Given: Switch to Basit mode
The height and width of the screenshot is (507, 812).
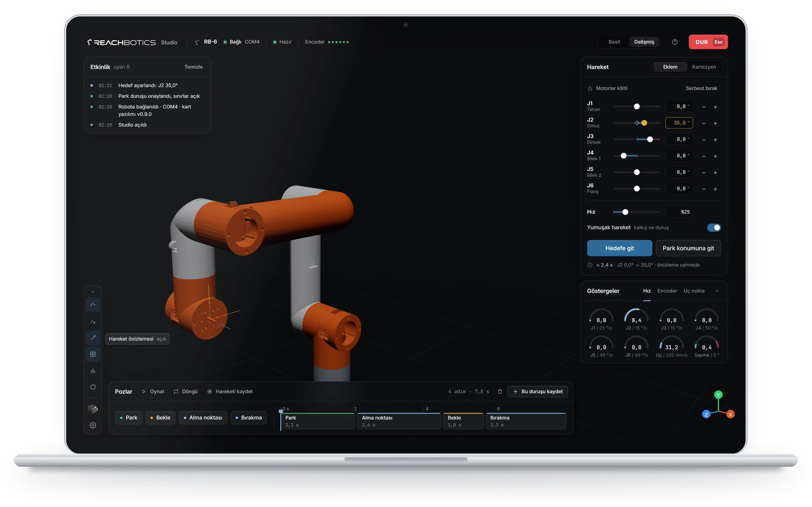Looking at the screenshot, I should [614, 42].
